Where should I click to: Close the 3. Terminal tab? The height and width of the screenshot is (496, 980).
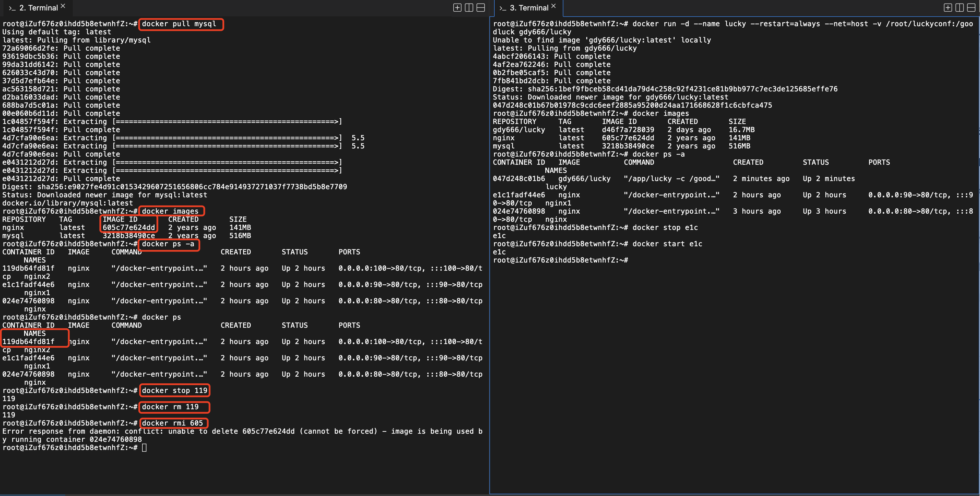point(553,6)
